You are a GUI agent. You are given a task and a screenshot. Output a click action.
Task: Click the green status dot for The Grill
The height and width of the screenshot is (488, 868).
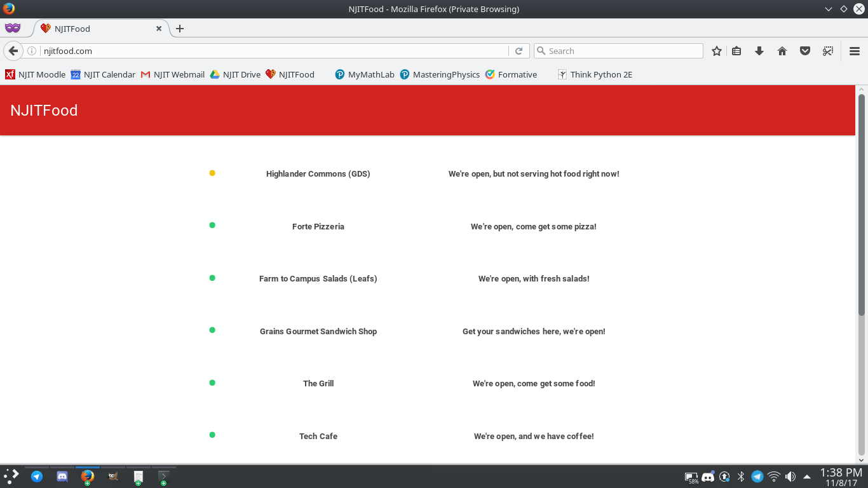click(212, 383)
